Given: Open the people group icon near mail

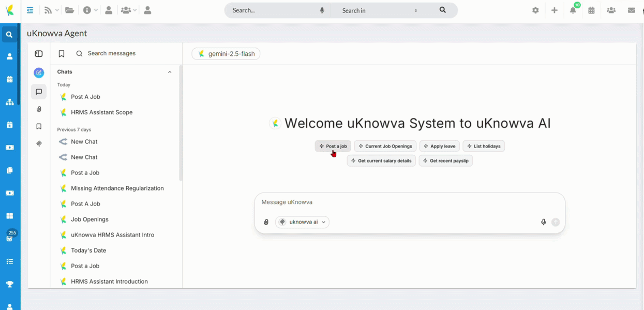Looking at the screenshot, I should (611, 10).
